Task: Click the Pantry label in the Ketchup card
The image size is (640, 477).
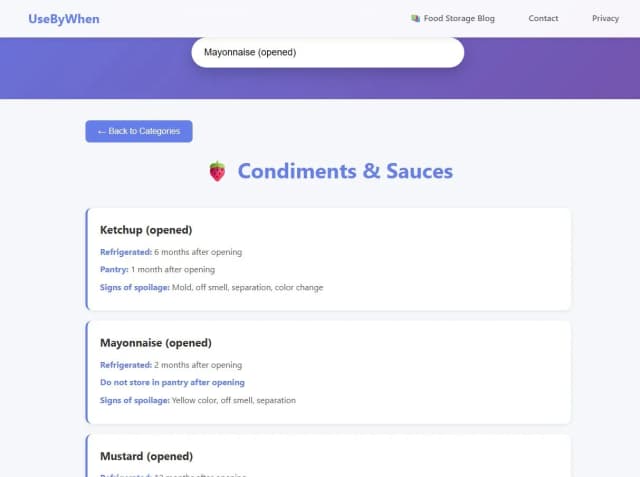Action: [x=114, y=270]
